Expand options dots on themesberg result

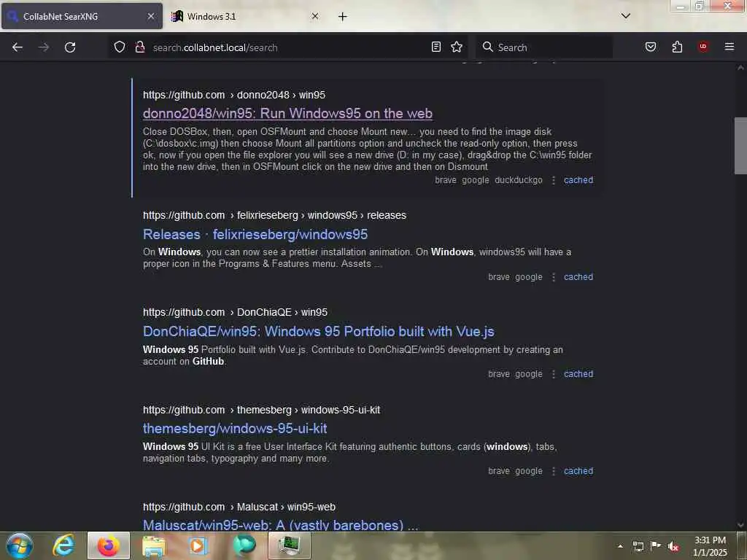[x=554, y=471]
